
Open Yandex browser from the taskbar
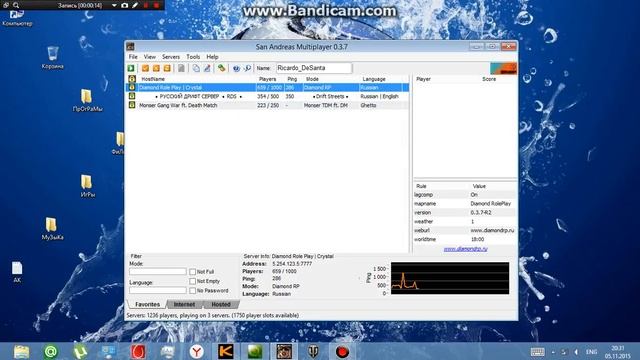tap(196, 351)
